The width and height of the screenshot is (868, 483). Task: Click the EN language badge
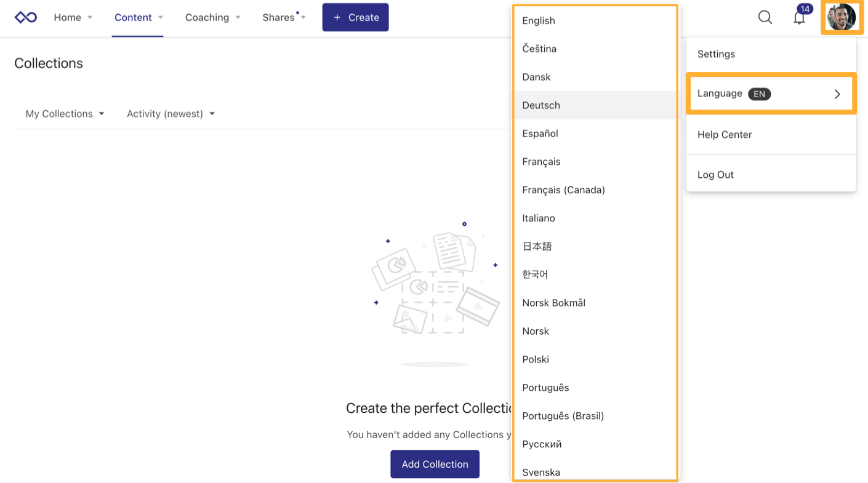pyautogui.click(x=759, y=94)
